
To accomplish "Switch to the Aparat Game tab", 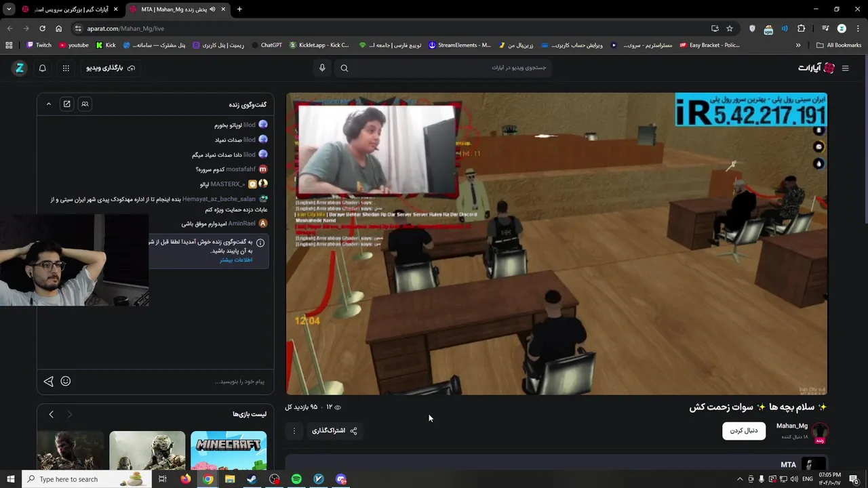I will [71, 9].
